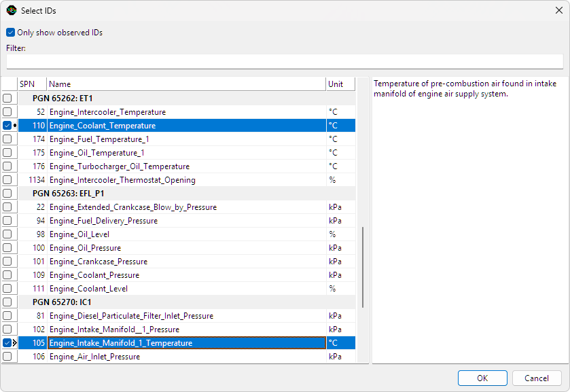570x392 pixels.
Task: Check the PGN 65270: IC1 group checkbox
Action: tap(7, 302)
